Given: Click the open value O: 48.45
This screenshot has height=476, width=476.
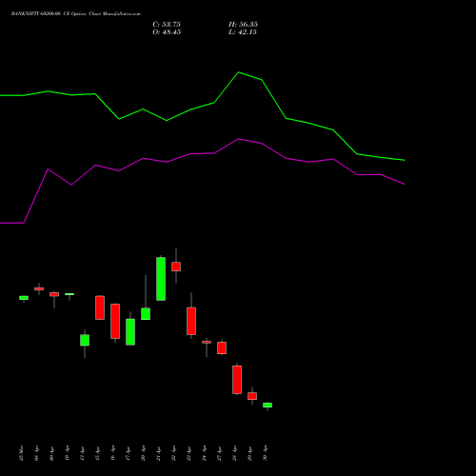Looking at the screenshot, I should (167, 32).
